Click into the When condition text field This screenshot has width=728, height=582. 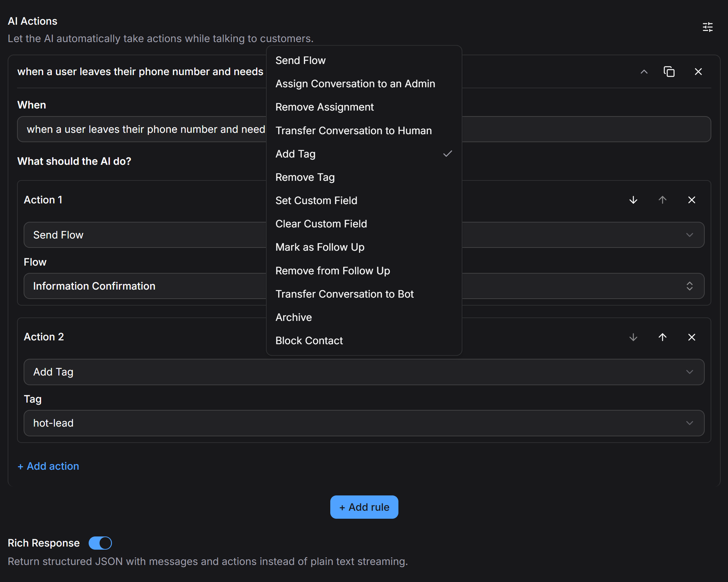[364, 129]
